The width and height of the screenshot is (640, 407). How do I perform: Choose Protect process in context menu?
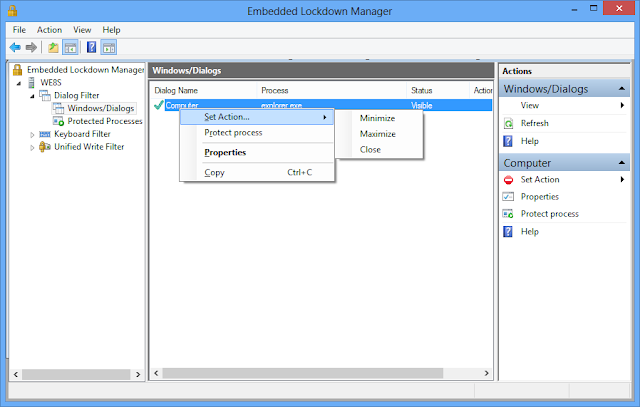pyautogui.click(x=257, y=133)
